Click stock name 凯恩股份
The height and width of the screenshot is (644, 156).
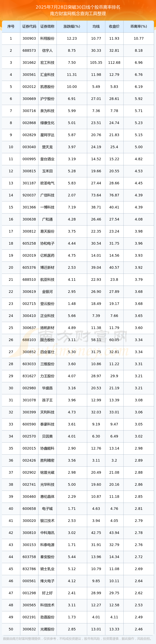click(x=47, y=87)
